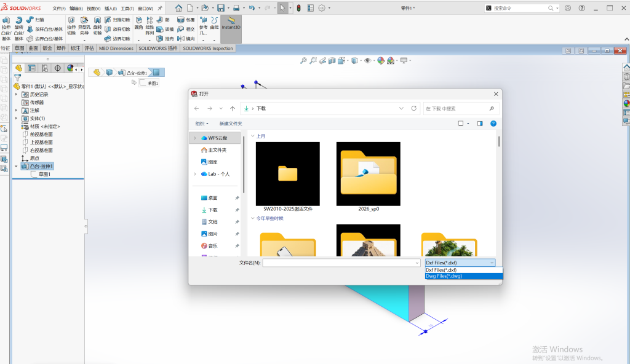The image size is (630, 364).
Task: Open the file type dropdown Dxf Files(*.dxf)
Action: point(460,263)
